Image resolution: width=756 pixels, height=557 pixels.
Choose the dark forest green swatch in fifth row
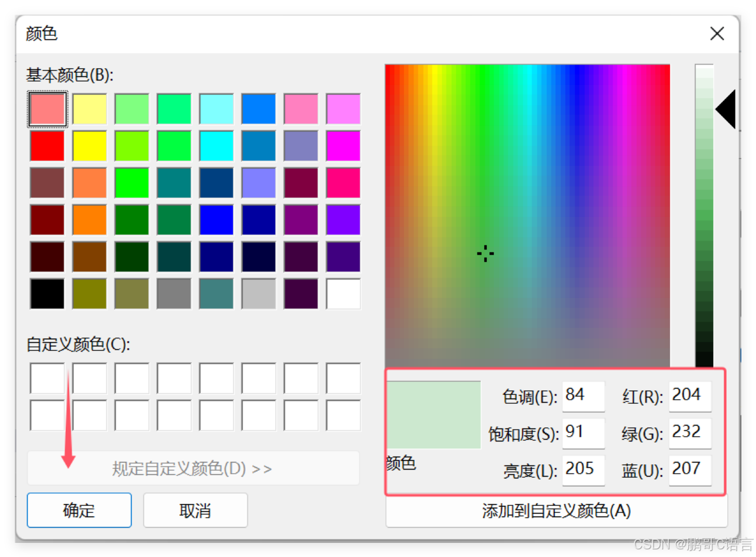pos(132,256)
